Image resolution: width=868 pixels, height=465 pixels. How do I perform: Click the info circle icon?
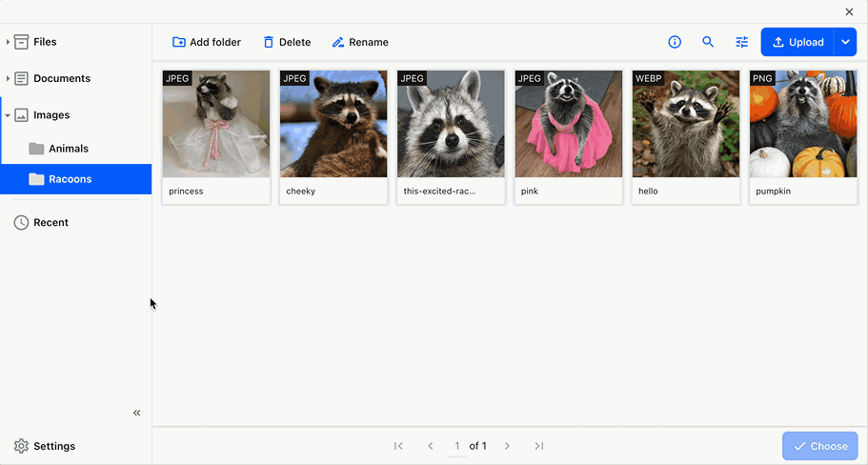[675, 42]
